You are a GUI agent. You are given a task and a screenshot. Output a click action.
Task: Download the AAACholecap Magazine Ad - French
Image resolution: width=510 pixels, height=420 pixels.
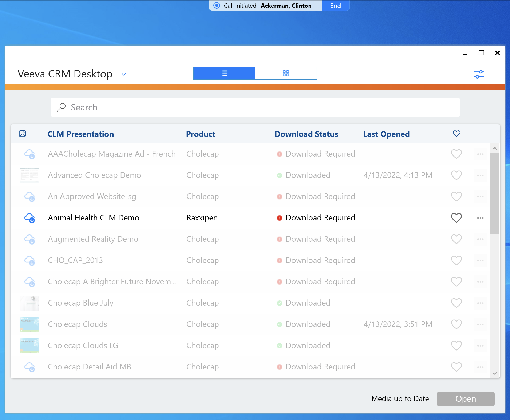[x=30, y=154]
